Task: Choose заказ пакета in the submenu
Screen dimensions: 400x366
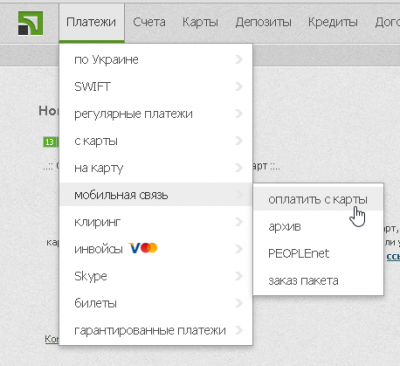Action: [x=318, y=281]
